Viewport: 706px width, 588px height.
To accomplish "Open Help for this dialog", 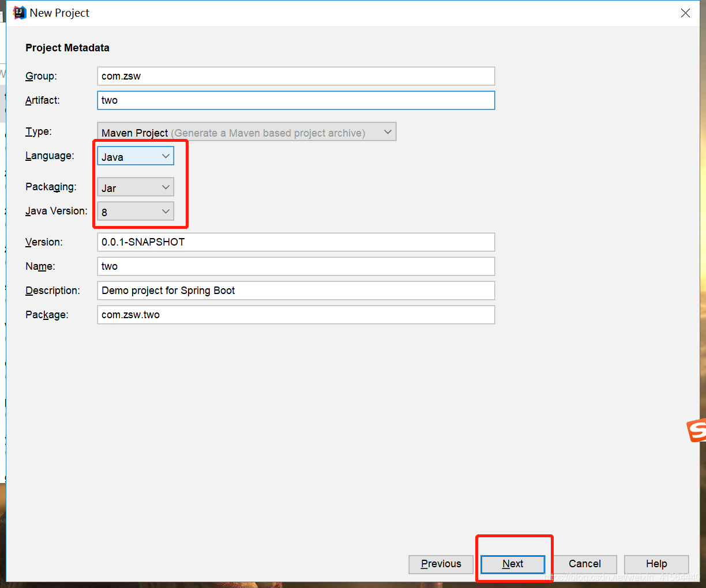I will (x=656, y=564).
